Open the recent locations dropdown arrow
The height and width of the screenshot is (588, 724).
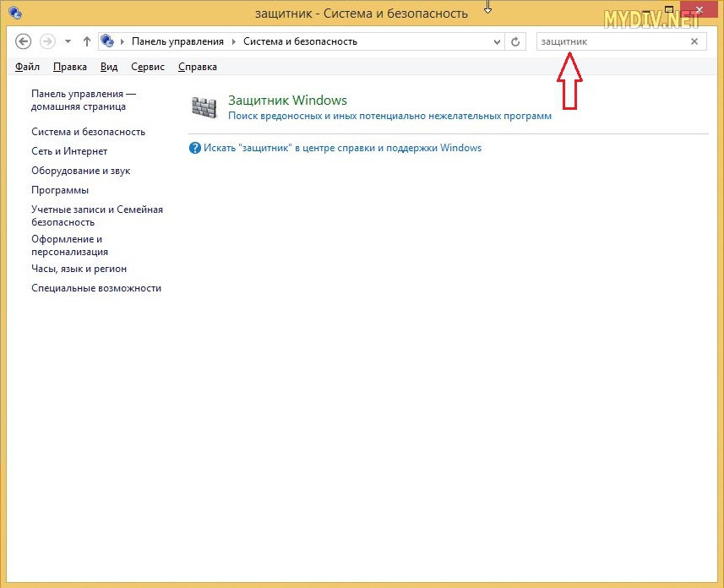point(68,41)
